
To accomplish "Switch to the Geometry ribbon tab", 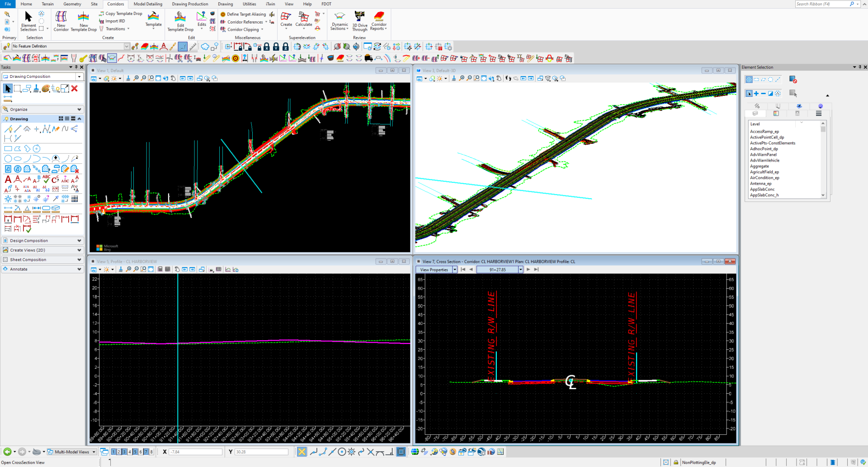I will pyautogui.click(x=72, y=4).
